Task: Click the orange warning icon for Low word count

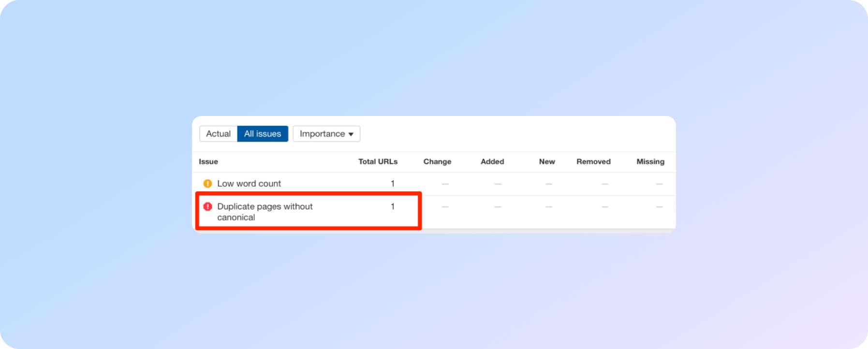Action: 207,184
